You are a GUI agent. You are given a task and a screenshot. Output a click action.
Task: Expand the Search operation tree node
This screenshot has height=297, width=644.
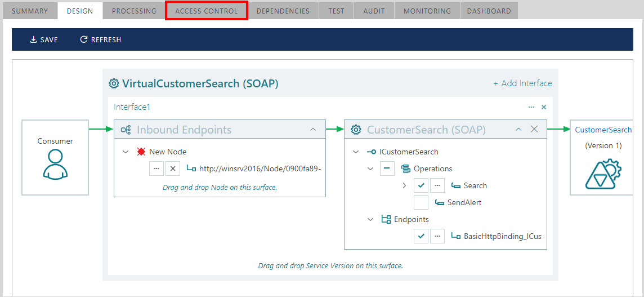click(x=404, y=185)
